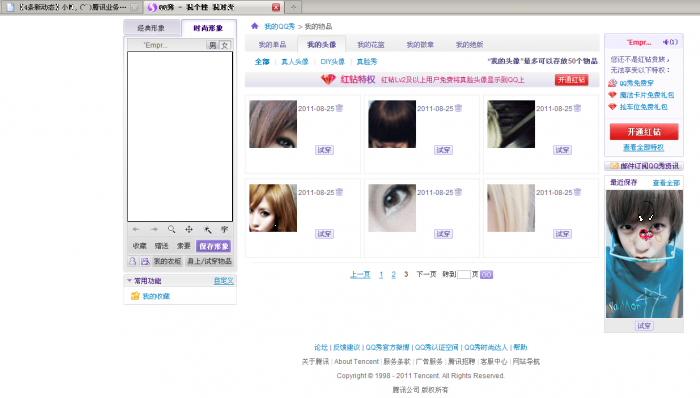This screenshot has width=700, height=398.
Task: Click 试穿 for the eye close-up avatar
Action: [443, 234]
